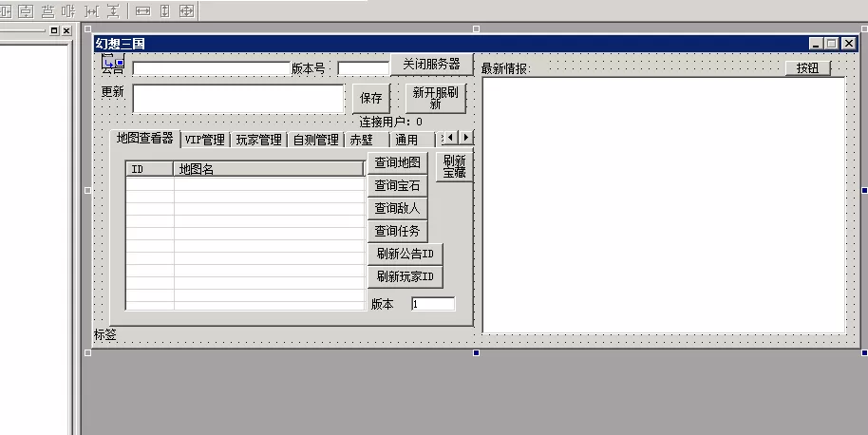The height and width of the screenshot is (435, 868).
Task: Close the 幻想三国 form window
Action: click(x=849, y=44)
